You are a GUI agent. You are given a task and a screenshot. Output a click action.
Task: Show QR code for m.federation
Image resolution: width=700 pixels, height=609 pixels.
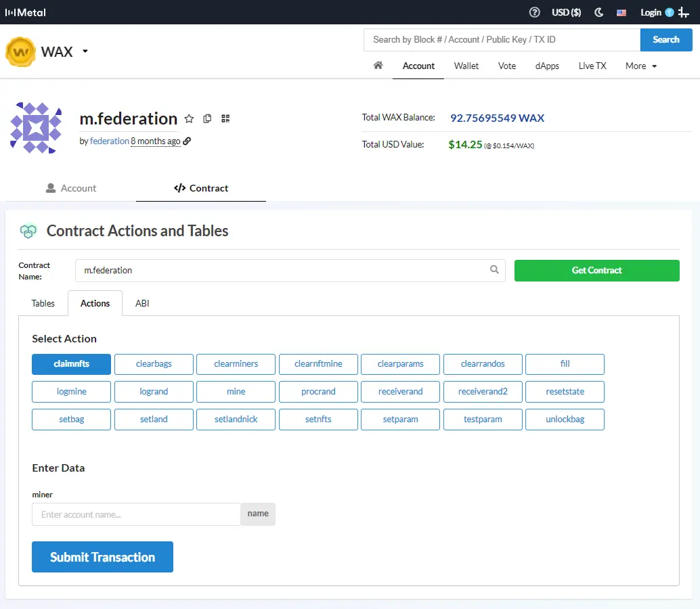coord(225,118)
